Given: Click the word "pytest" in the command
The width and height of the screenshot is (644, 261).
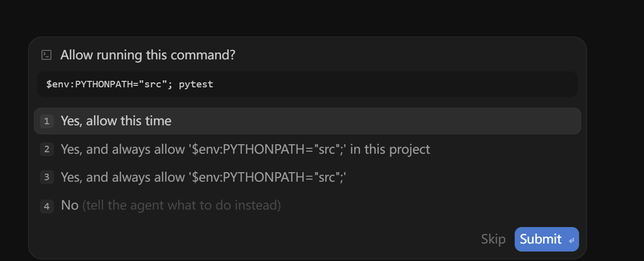Looking at the screenshot, I should pos(196,84).
